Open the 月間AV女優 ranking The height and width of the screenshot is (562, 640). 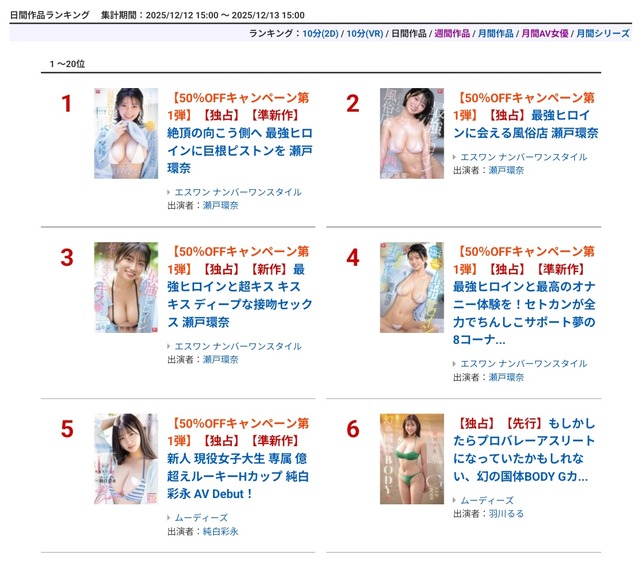(544, 33)
